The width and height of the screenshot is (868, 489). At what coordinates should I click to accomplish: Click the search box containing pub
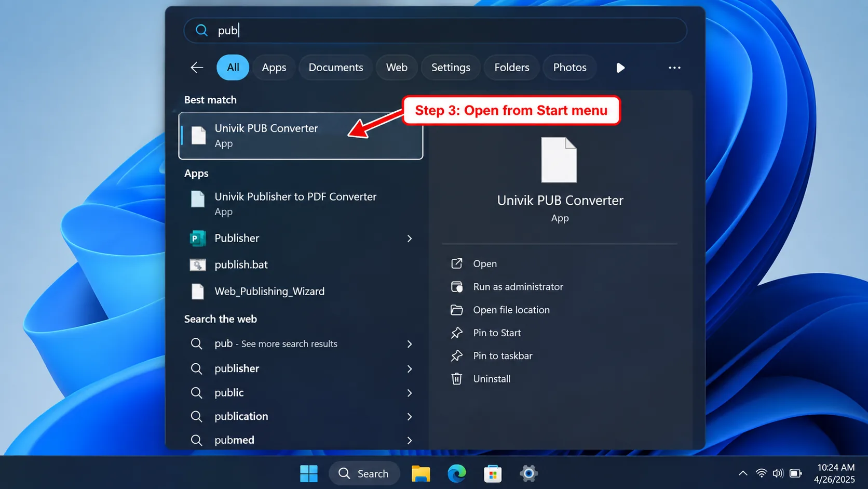[435, 30]
